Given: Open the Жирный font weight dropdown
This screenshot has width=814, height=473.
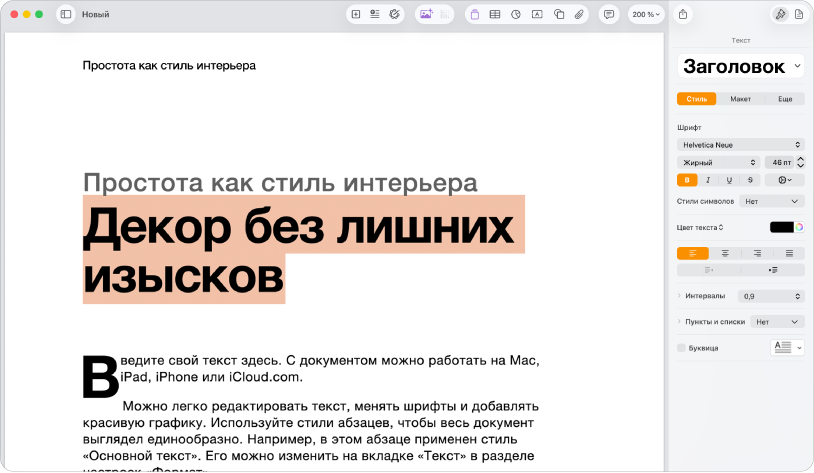Looking at the screenshot, I should point(718,163).
